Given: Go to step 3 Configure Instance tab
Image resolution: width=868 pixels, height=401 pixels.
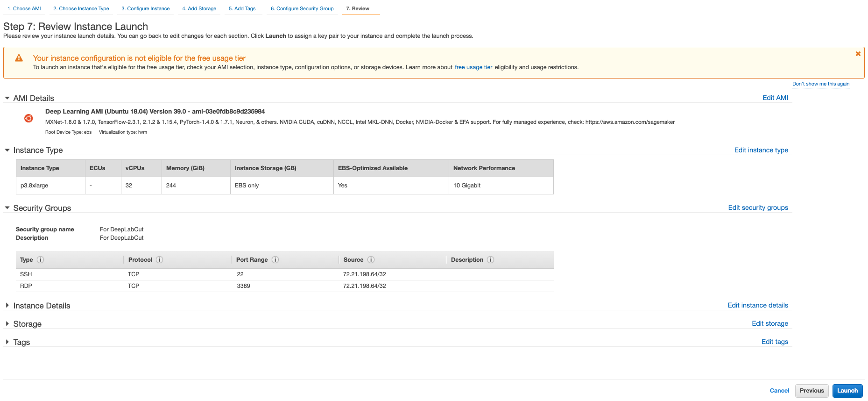Looking at the screenshot, I should point(146,8).
